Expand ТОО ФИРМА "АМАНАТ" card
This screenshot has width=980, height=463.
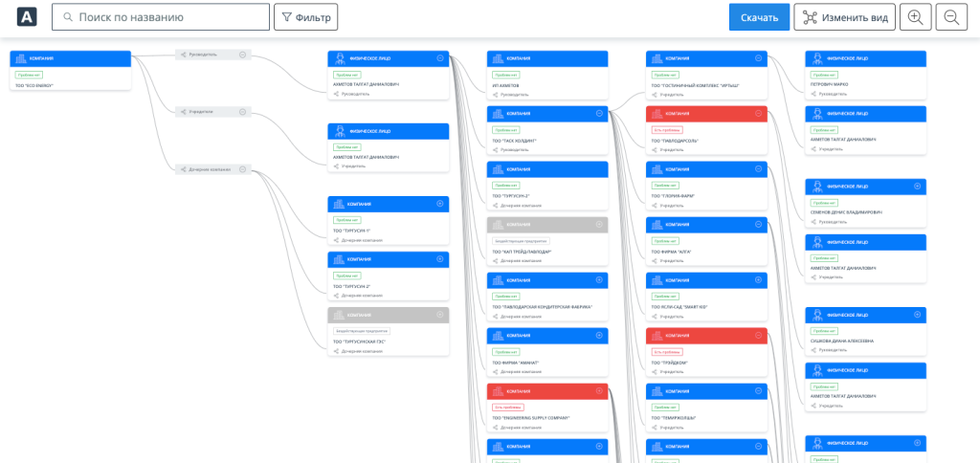(599, 335)
